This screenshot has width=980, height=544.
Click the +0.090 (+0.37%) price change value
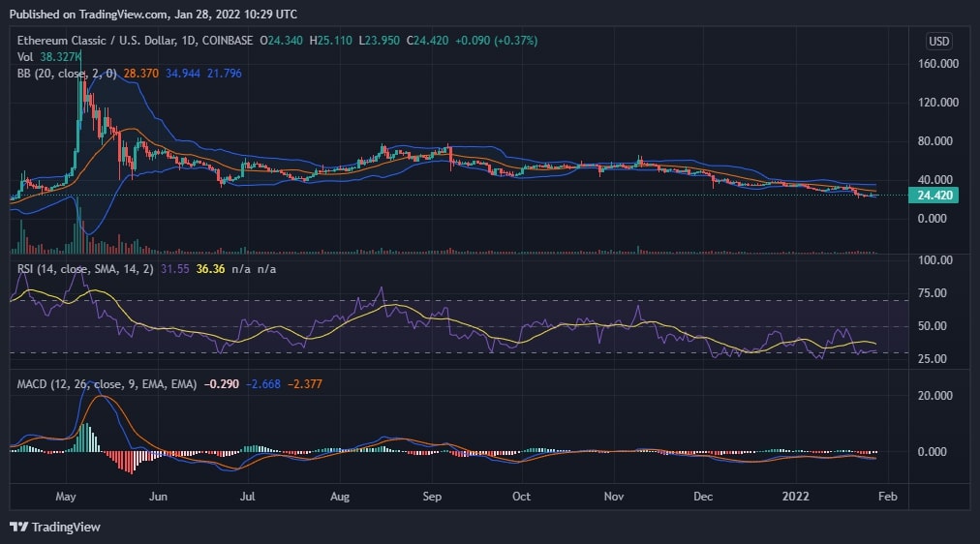pyautogui.click(x=496, y=41)
